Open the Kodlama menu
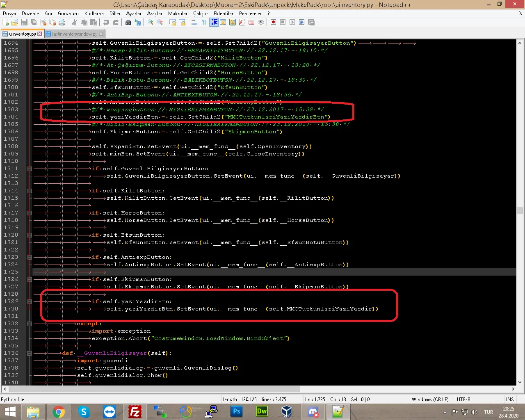The height and width of the screenshot is (420, 525). tap(94, 14)
